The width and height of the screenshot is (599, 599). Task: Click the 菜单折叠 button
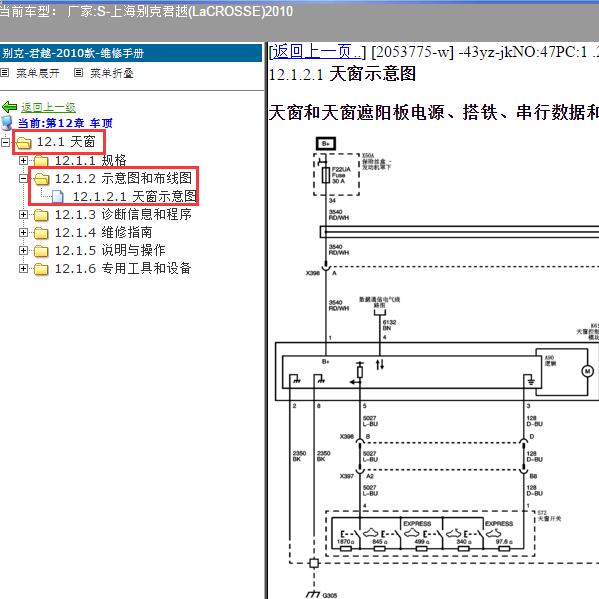click(112, 73)
